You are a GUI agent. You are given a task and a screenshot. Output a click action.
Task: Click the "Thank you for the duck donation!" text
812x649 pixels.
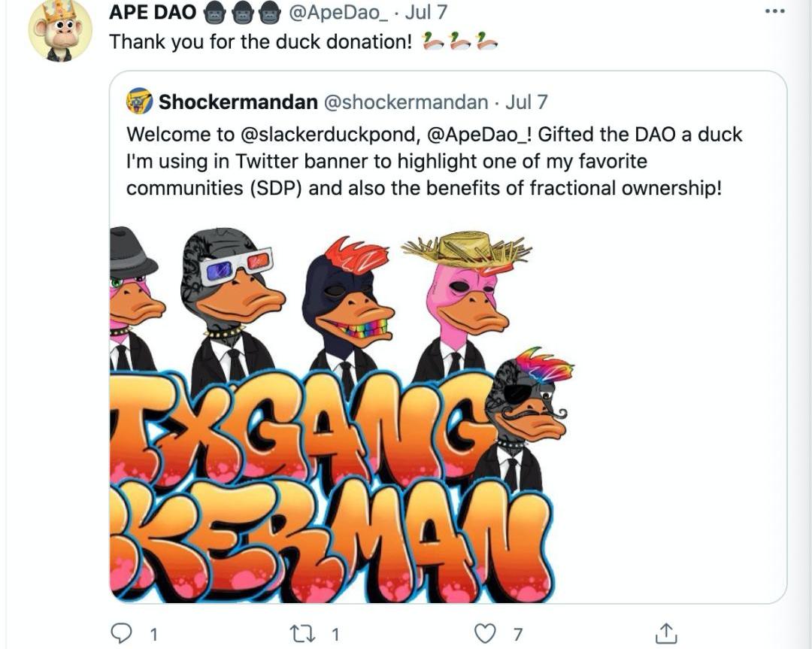tap(260, 41)
